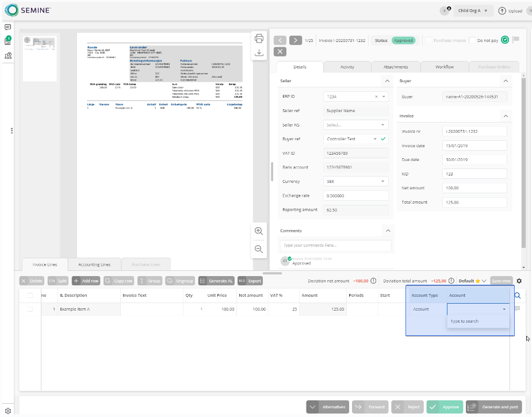This screenshot has width=532, height=417.
Task: Open the Accounting Lines tab
Action: tap(94, 265)
